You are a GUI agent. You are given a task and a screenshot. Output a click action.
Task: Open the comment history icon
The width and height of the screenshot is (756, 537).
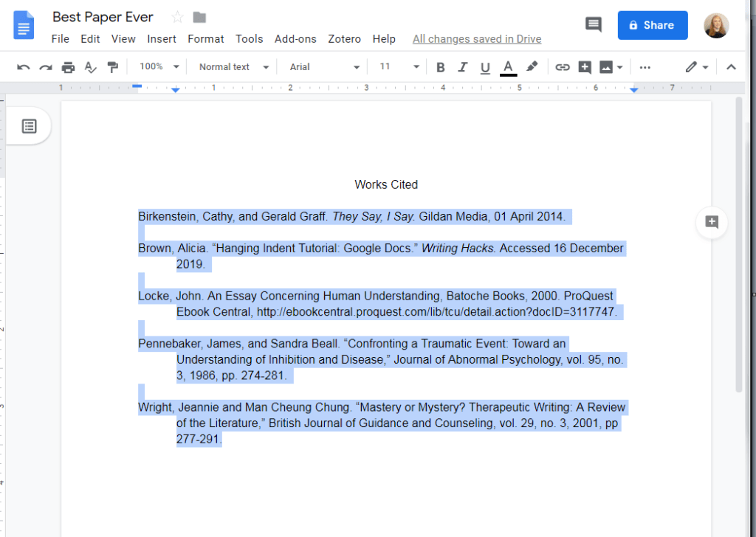(x=593, y=25)
